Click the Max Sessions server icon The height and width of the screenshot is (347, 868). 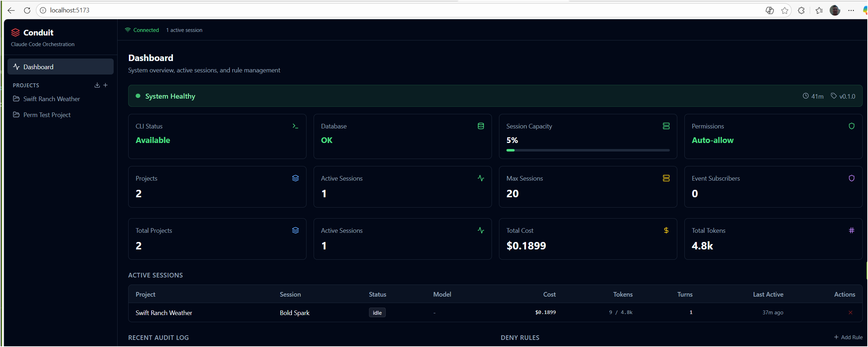click(666, 178)
